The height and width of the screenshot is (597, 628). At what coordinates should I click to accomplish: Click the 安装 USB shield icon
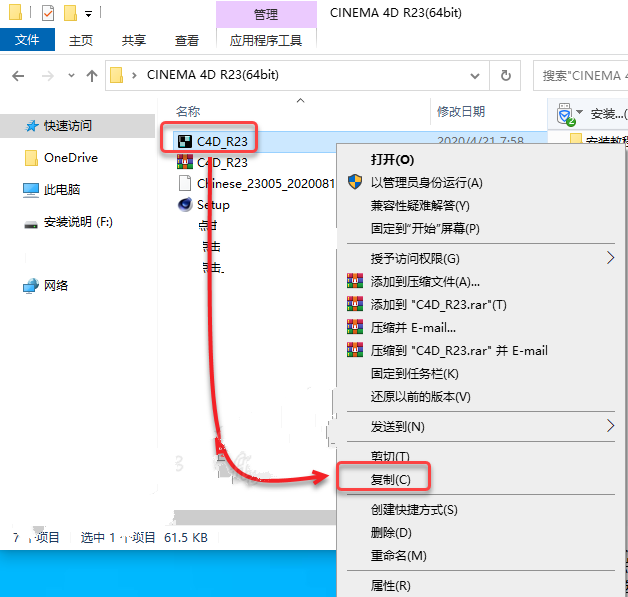tap(565, 115)
